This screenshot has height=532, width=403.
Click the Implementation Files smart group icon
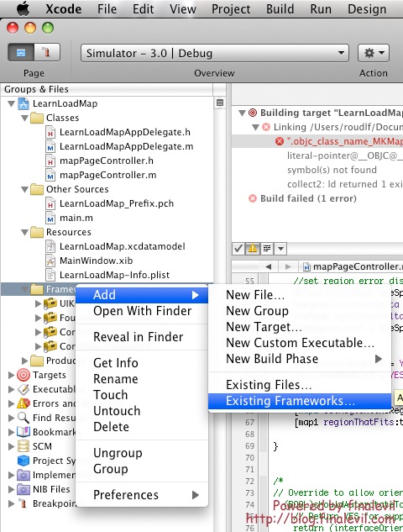pos(24,475)
